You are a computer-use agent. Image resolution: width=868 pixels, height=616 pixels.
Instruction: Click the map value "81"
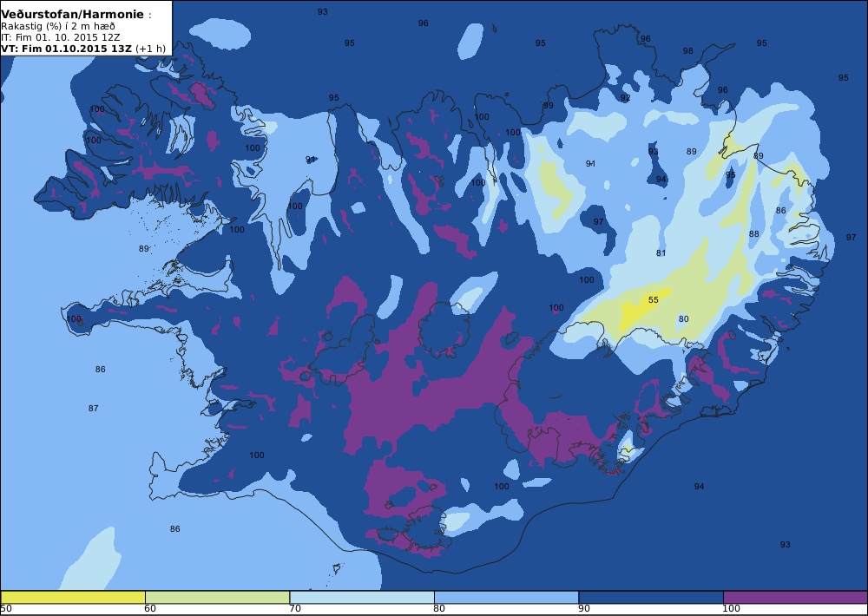coord(661,253)
